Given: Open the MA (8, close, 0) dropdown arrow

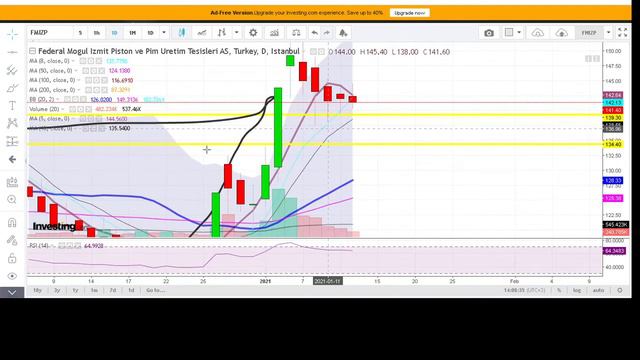Looking at the screenshot, I should [x=73, y=61].
